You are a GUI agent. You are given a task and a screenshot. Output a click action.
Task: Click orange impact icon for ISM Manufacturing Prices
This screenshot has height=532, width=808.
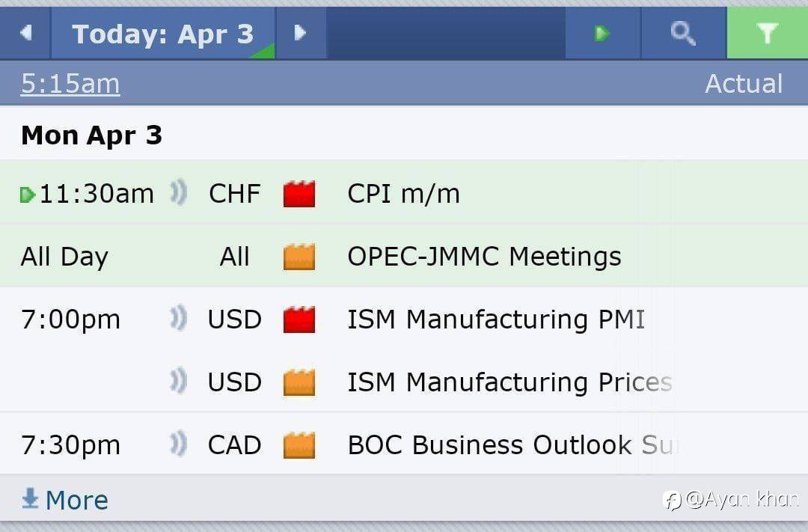[299, 382]
